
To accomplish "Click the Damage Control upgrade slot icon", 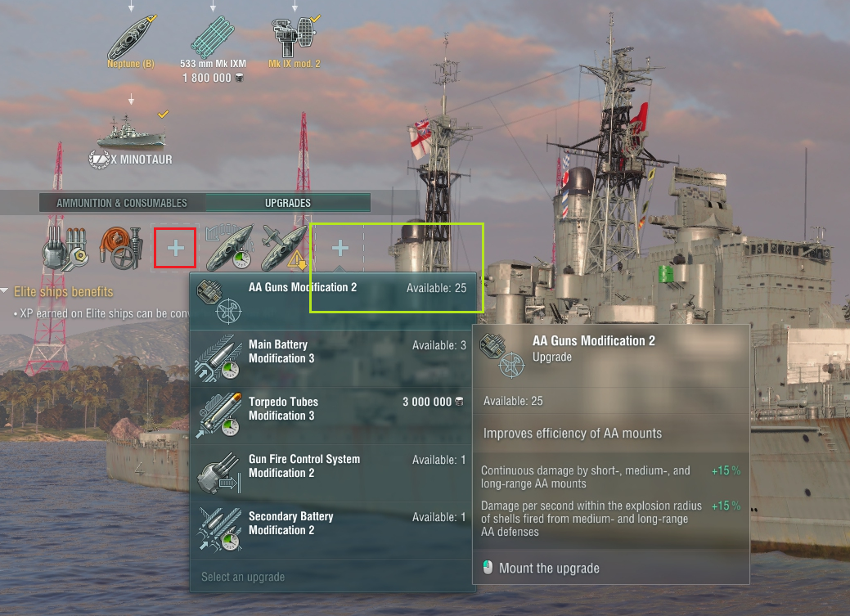I will tap(121, 249).
